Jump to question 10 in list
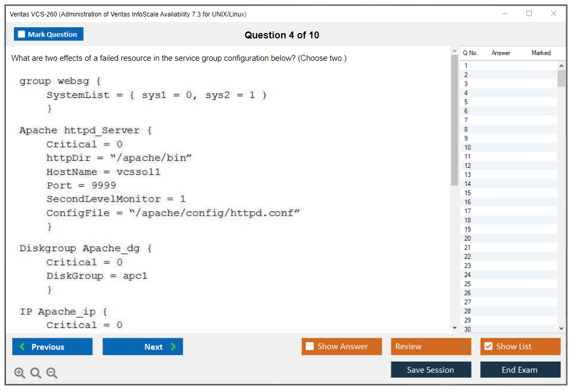This screenshot has width=574, height=392. 468,147
